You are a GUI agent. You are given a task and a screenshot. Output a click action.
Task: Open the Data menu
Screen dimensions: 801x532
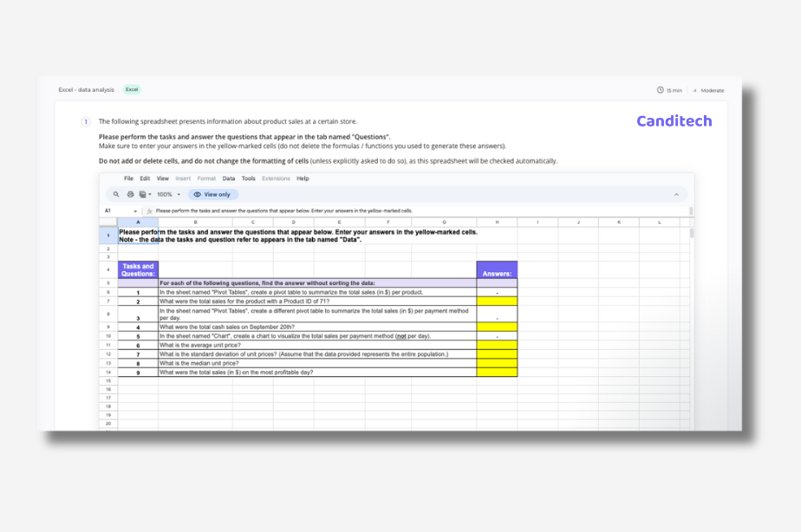point(229,178)
